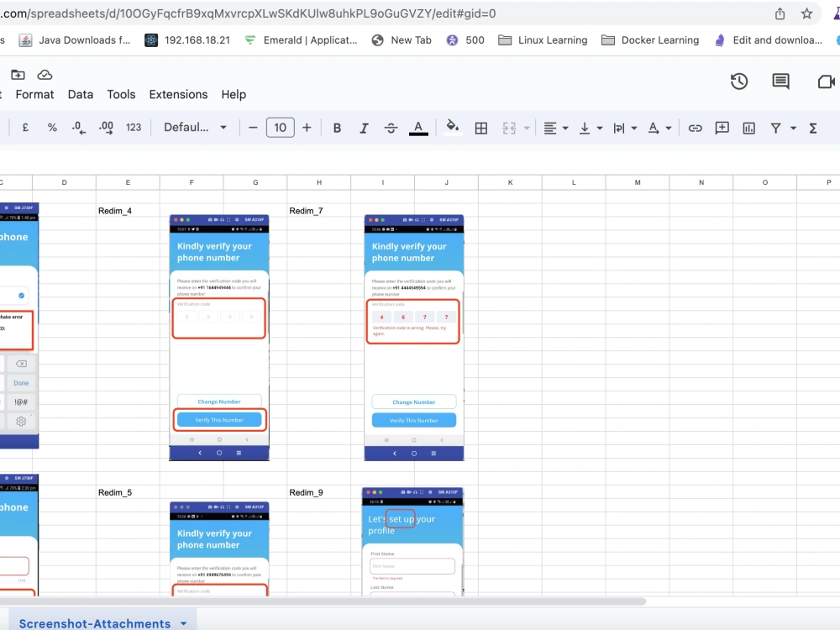Screen dimensions: 840x630
Task: Insert a comment from toolbar
Action: pyautogui.click(x=722, y=128)
